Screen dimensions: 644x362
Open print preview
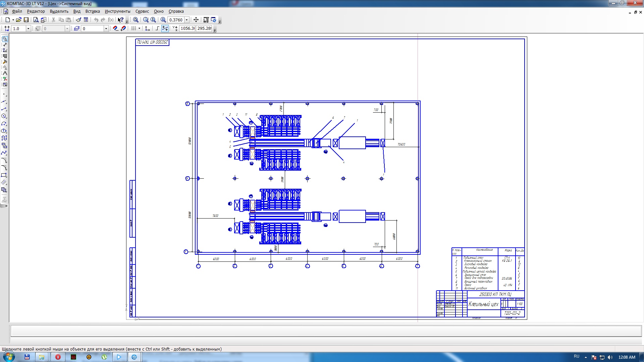pyautogui.click(x=36, y=20)
